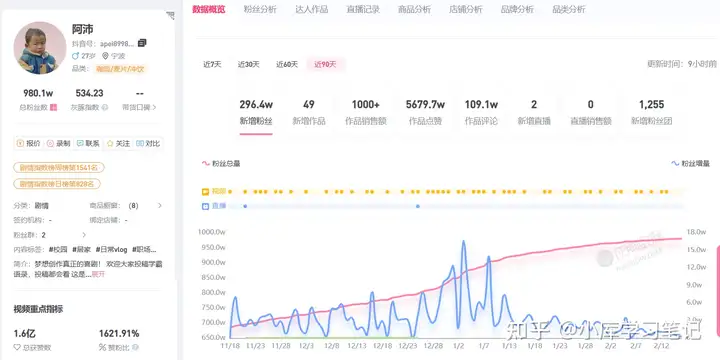Viewport: 720px width, 360px height.
Task: Select the 作品点赞 5679.7w metric
Action: (x=425, y=113)
